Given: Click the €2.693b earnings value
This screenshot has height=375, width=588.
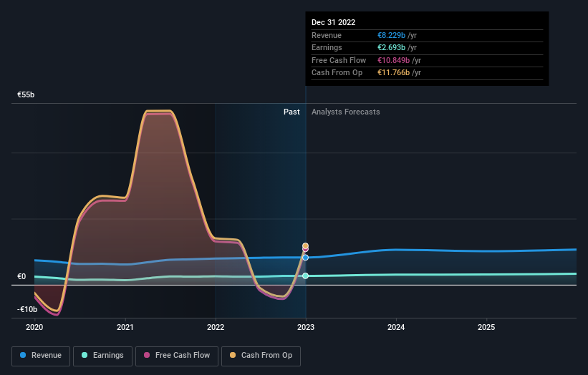Looking at the screenshot, I should pyautogui.click(x=391, y=47).
